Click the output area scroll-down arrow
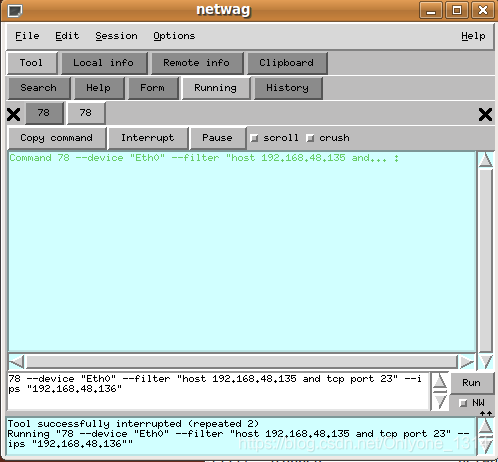 pyautogui.click(x=486, y=361)
